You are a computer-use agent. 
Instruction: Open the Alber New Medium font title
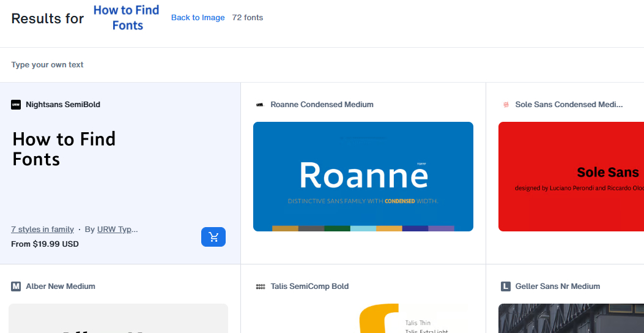(x=61, y=286)
